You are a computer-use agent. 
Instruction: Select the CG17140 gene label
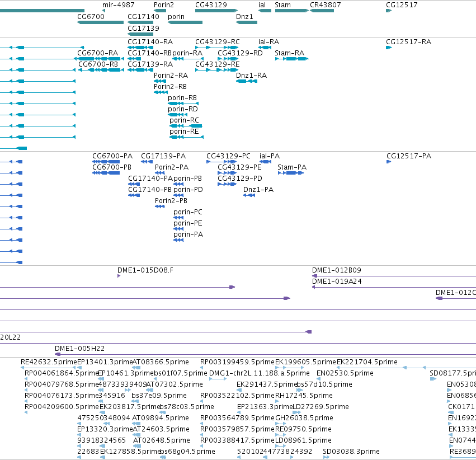[143, 17]
